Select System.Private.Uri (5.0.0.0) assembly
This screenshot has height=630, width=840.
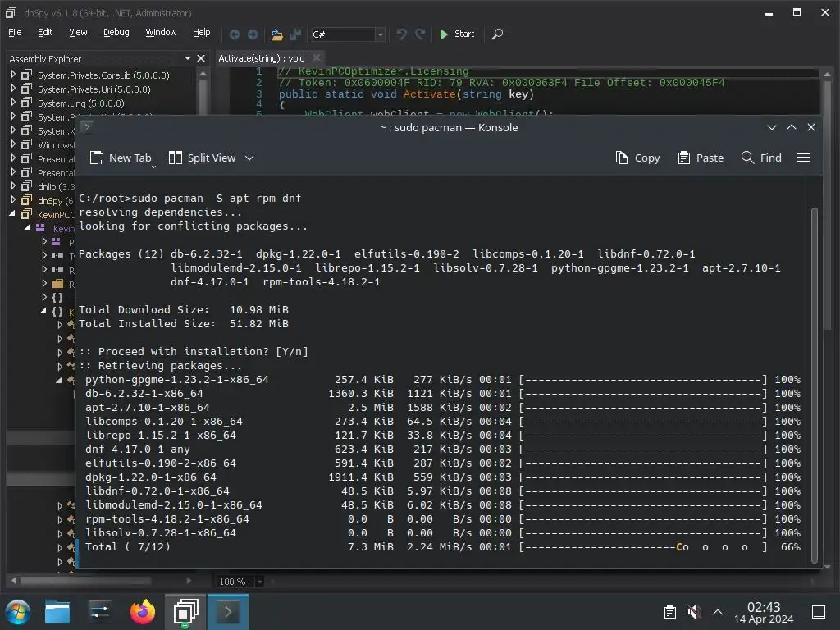(x=94, y=89)
